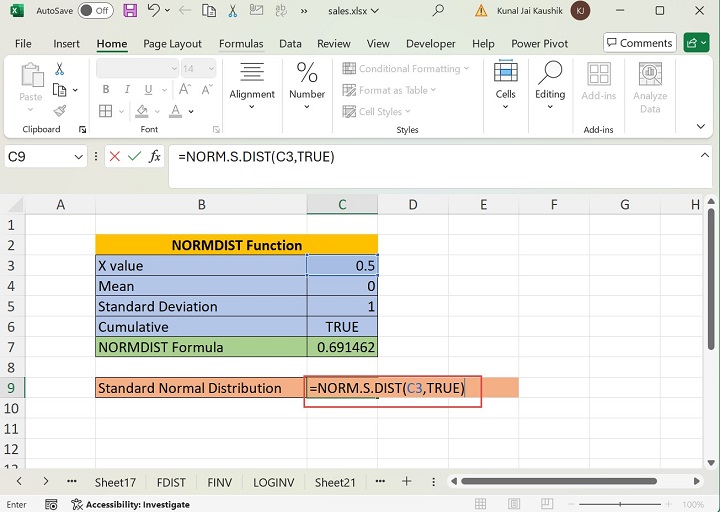Image resolution: width=720 pixels, height=512 pixels.
Task: Cancel formula entry with X icon
Action: tap(114, 157)
